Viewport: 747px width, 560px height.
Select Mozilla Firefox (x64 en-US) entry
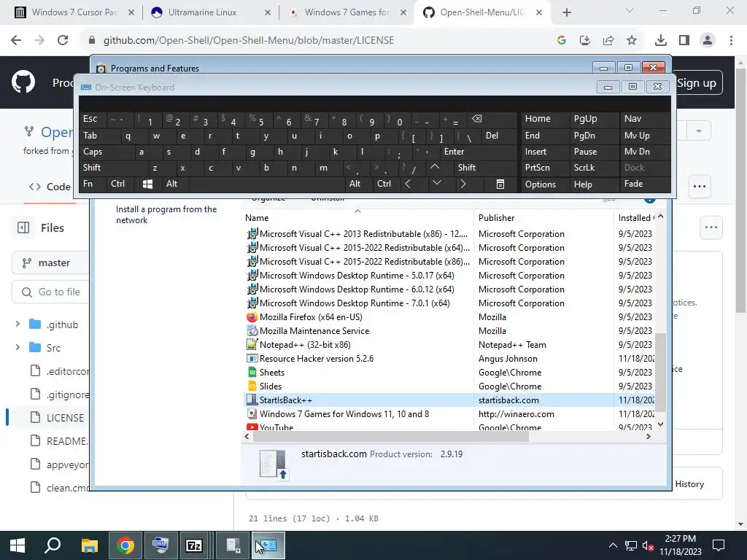tap(449, 317)
